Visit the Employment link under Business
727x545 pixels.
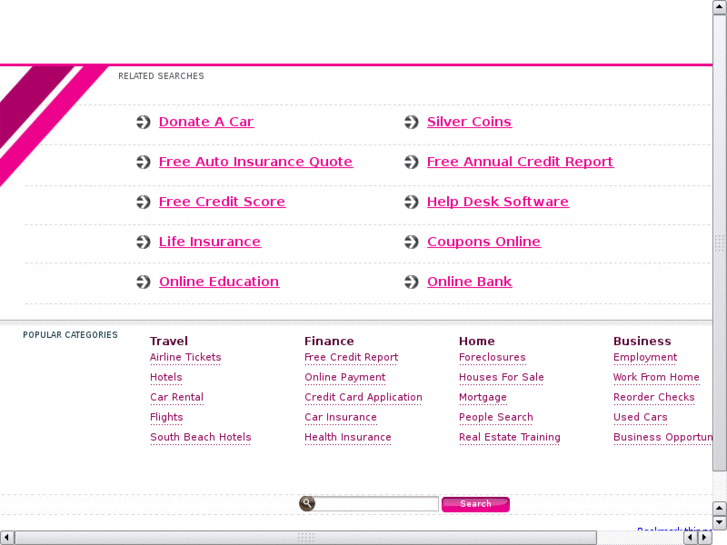645,358
